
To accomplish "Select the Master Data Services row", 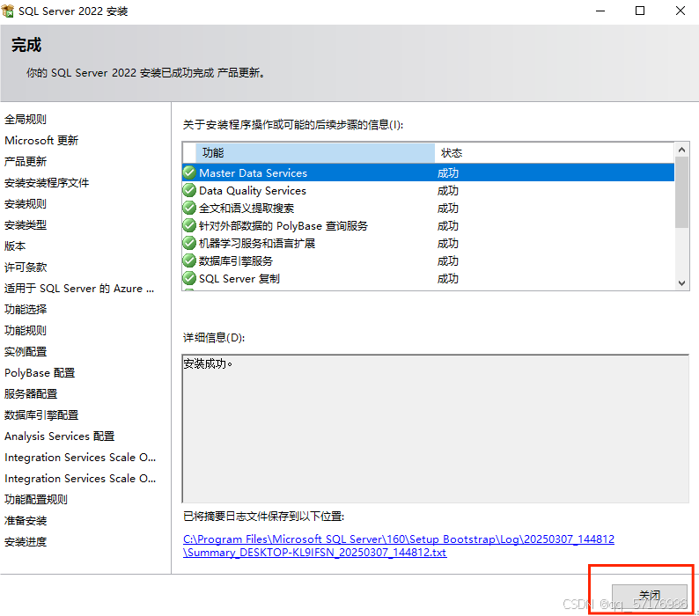I will click(428, 172).
